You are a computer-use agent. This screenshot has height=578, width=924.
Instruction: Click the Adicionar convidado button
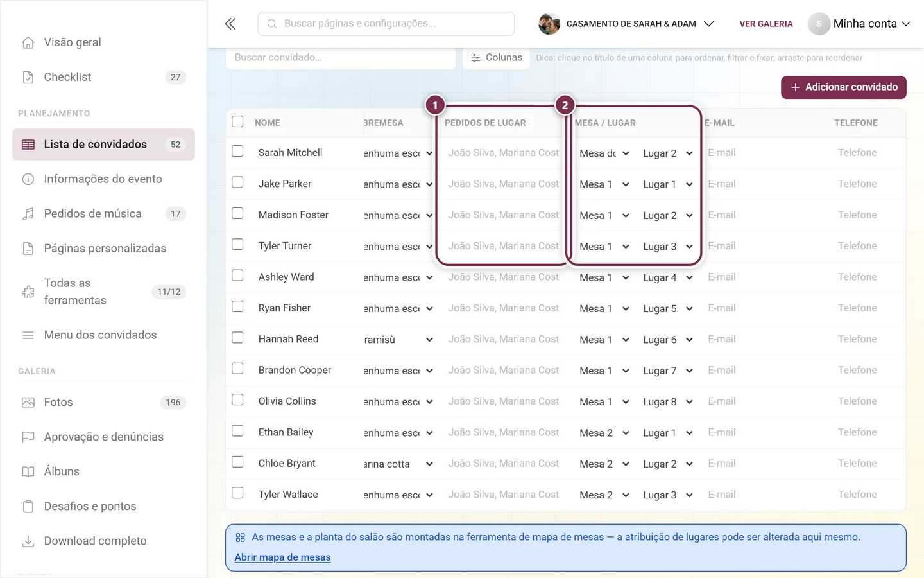[843, 87]
